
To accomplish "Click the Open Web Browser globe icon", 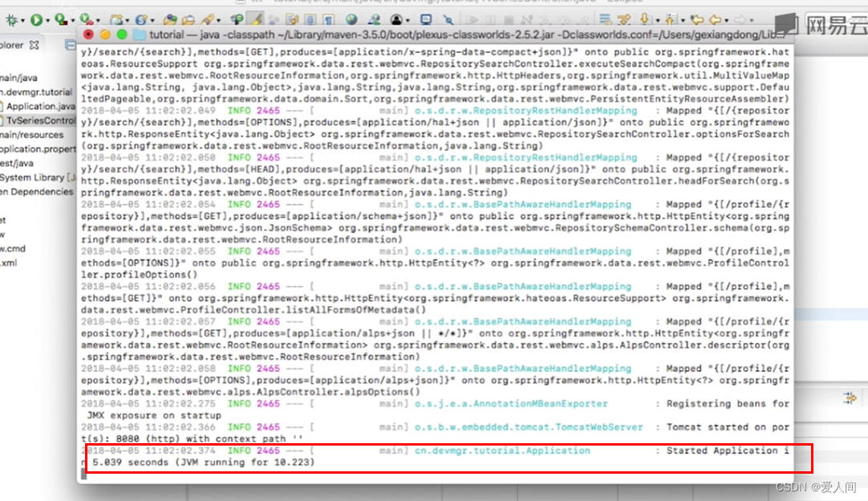I will (x=352, y=18).
